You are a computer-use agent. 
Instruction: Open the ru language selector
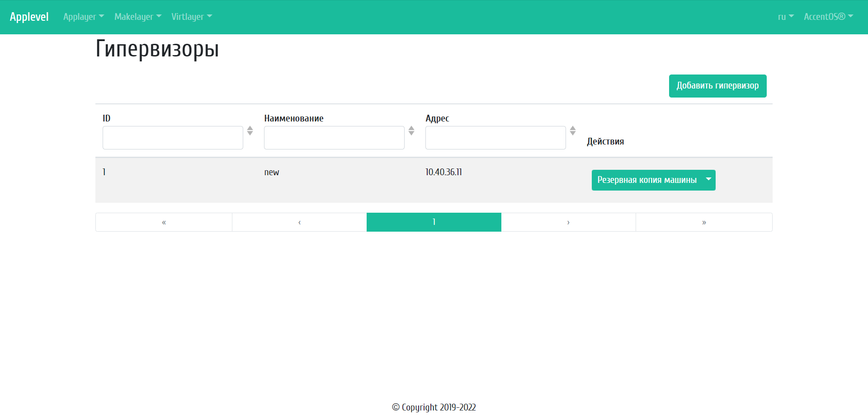click(x=785, y=17)
